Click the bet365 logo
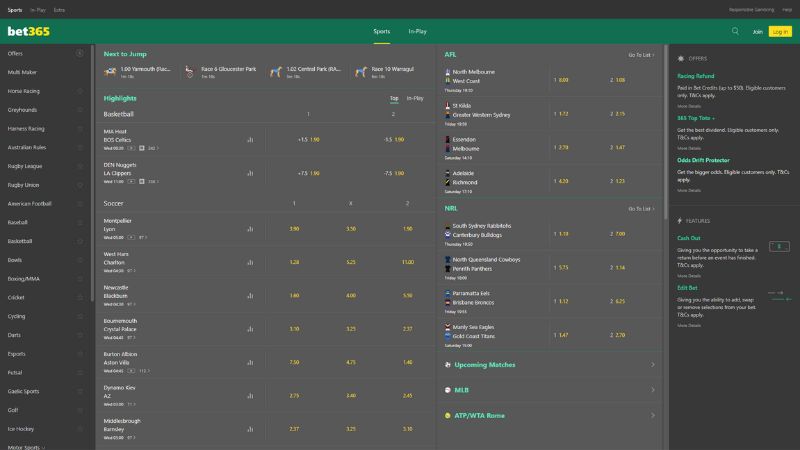The width and height of the screenshot is (800, 450). (29, 31)
